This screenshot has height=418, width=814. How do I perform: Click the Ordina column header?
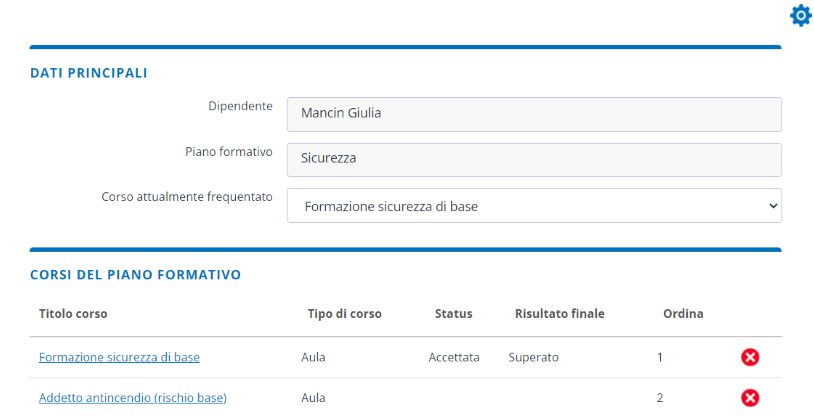[x=683, y=314]
